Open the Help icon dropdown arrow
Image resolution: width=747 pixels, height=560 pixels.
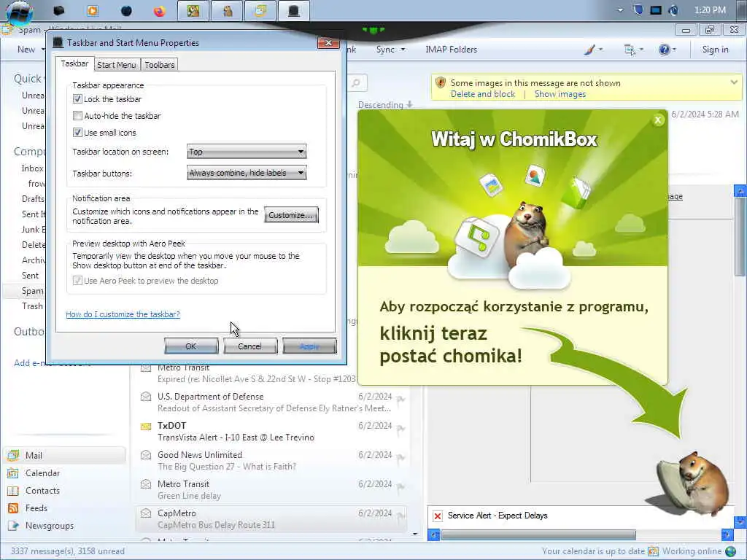coord(674,50)
